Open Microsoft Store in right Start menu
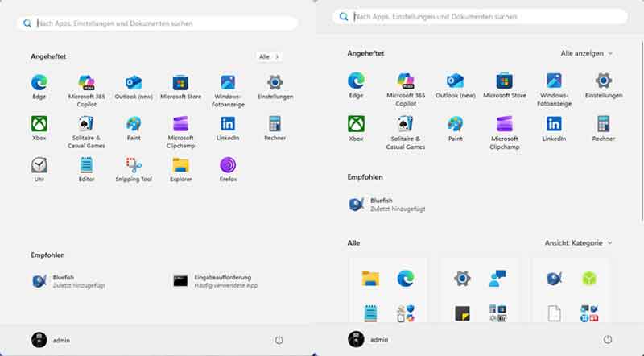 click(x=505, y=86)
